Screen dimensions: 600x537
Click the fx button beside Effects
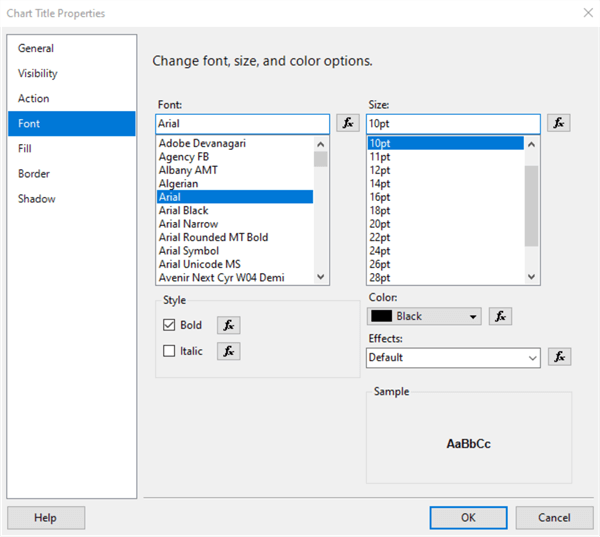559,357
